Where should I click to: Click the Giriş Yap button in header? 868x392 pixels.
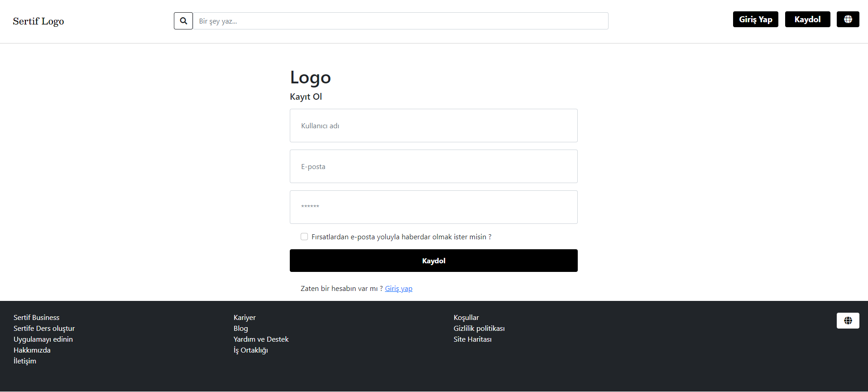click(x=755, y=19)
